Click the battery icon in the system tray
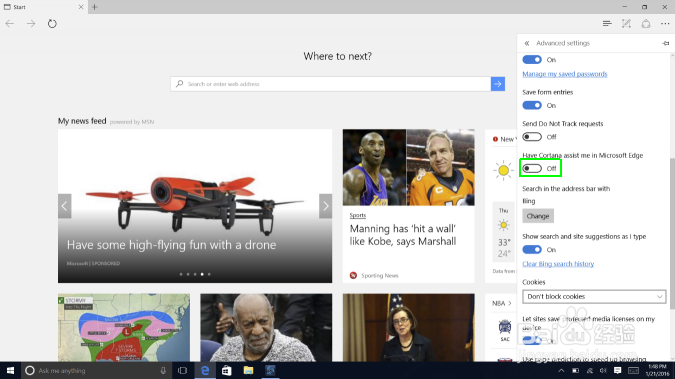This screenshot has height=379, width=675. tap(576, 370)
